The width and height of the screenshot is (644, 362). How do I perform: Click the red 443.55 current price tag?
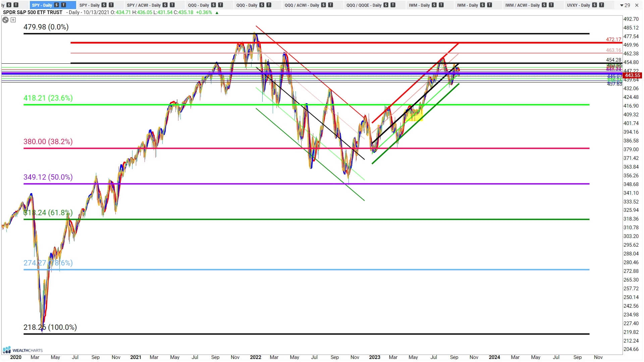[x=632, y=75]
